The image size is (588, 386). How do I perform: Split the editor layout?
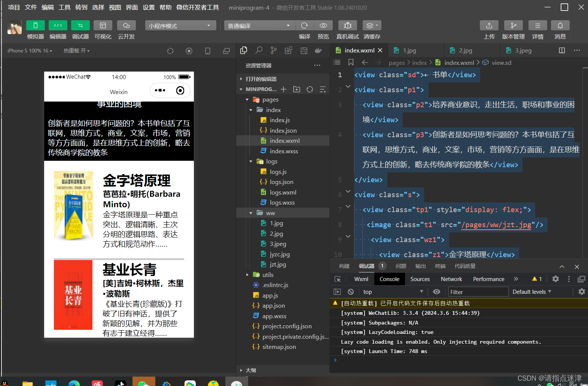(562, 50)
